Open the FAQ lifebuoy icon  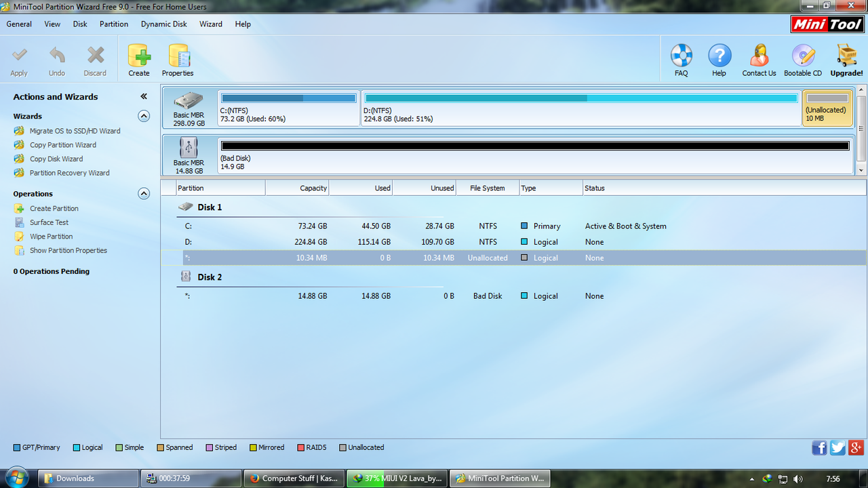(x=681, y=56)
